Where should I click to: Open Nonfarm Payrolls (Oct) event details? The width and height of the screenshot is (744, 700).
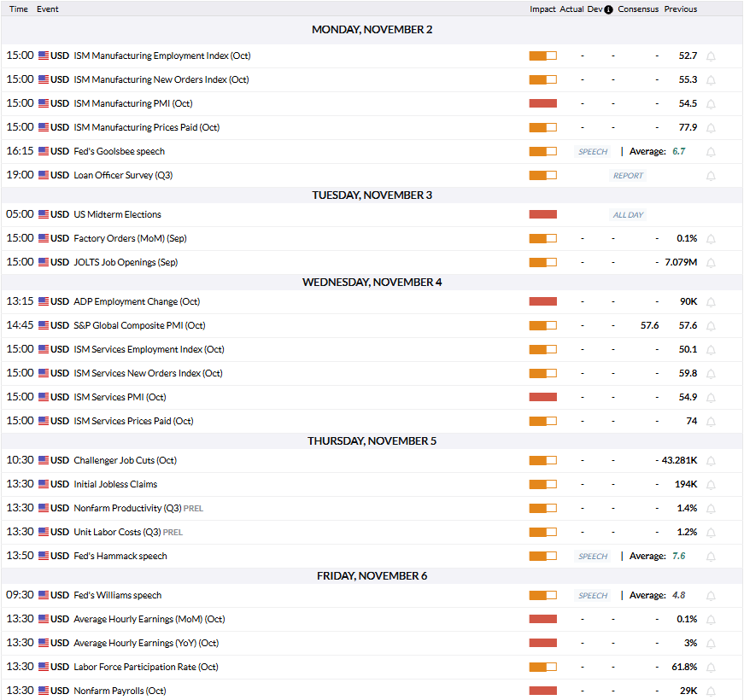pos(120,691)
